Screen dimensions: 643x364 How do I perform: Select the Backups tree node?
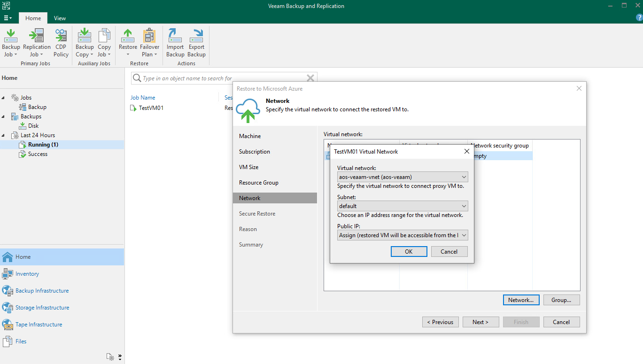pyautogui.click(x=31, y=116)
